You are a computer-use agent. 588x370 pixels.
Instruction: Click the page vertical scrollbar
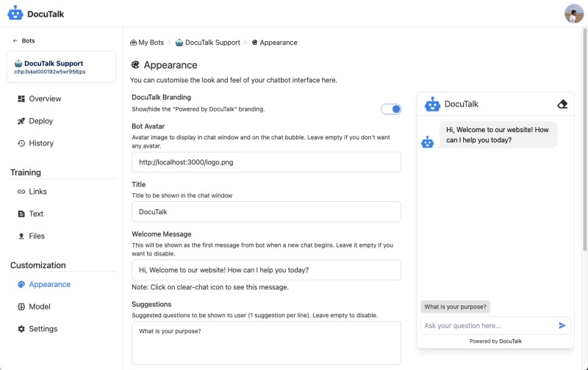coord(584,139)
